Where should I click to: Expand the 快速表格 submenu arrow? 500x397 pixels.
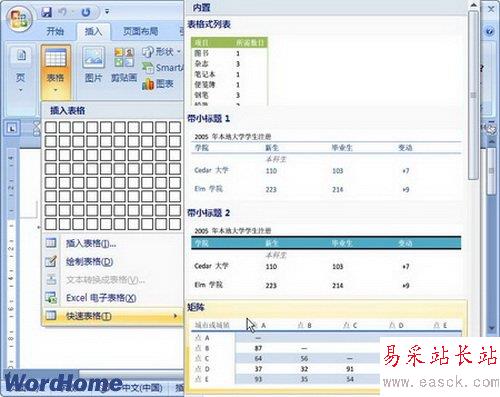coord(176,316)
